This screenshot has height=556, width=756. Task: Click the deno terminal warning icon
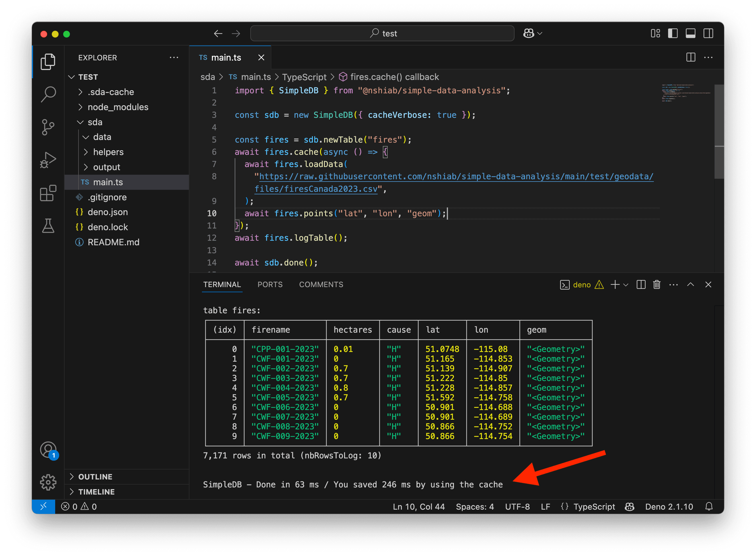coord(599,285)
